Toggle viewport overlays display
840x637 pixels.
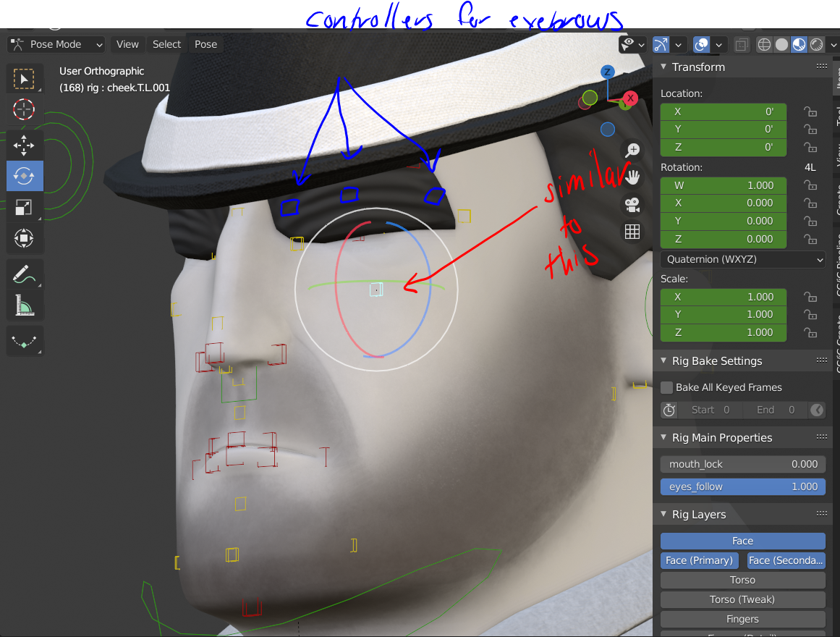(x=701, y=44)
